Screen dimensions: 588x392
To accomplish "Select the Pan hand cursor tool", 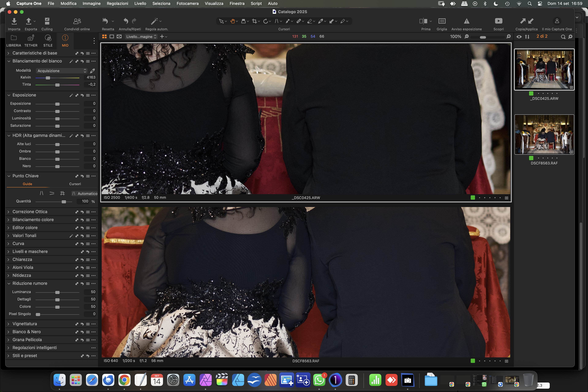I will pos(232,21).
